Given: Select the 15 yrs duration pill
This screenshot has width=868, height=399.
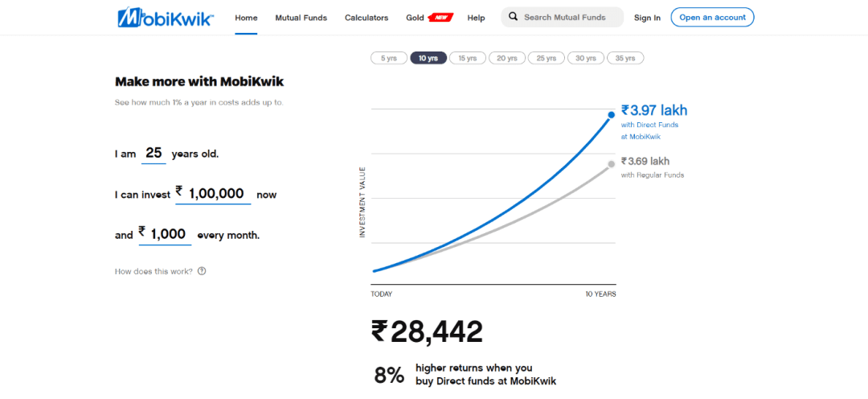Looking at the screenshot, I should click(x=467, y=58).
